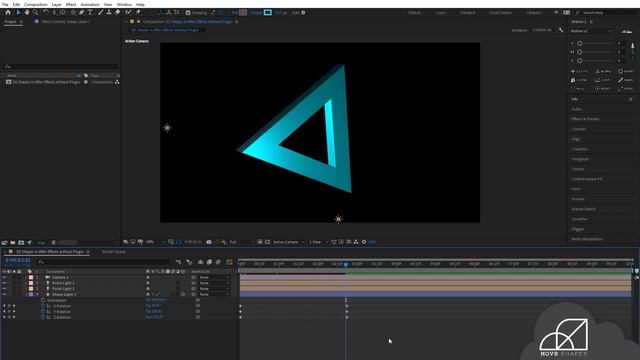Image resolution: width=640 pixels, height=360 pixels.
Task: Select the Zoom (magnifier) tool
Action: pyautogui.click(x=36, y=13)
